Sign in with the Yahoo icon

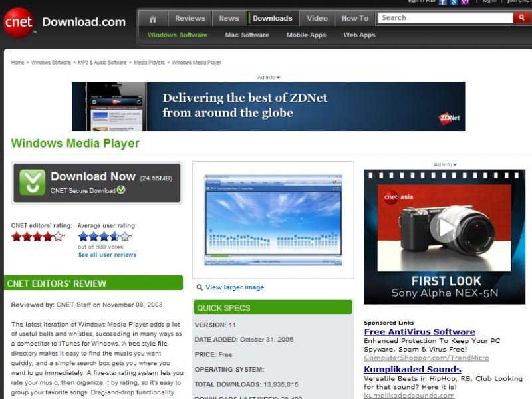click(464, 2)
